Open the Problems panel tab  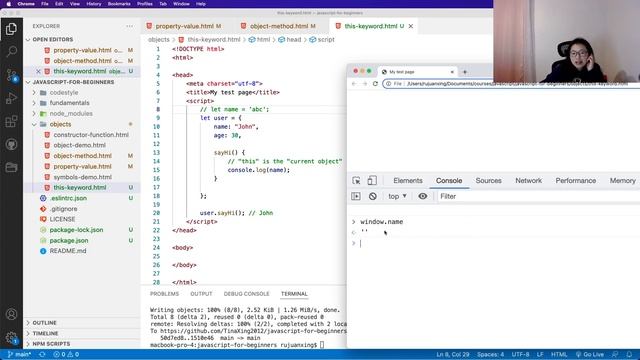pos(164,294)
